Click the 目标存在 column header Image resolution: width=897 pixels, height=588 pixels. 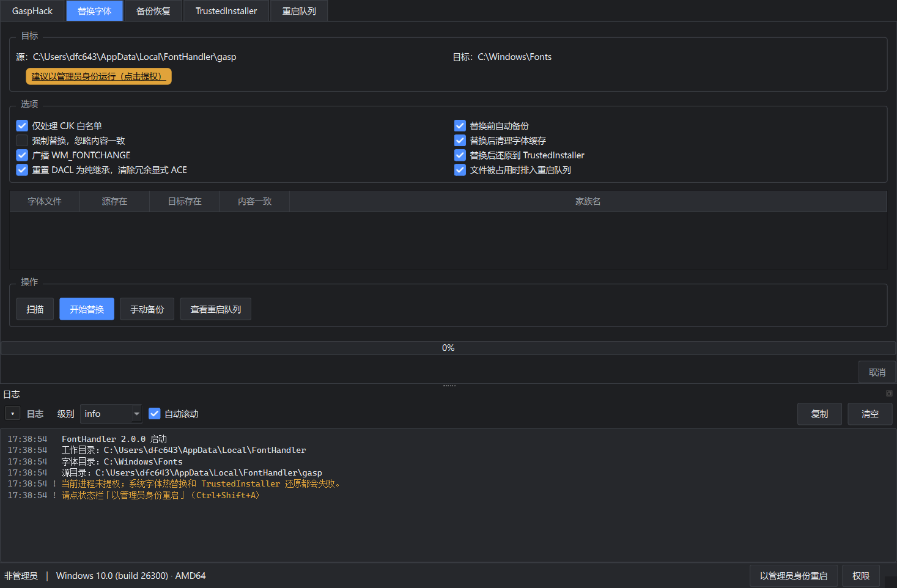(185, 201)
